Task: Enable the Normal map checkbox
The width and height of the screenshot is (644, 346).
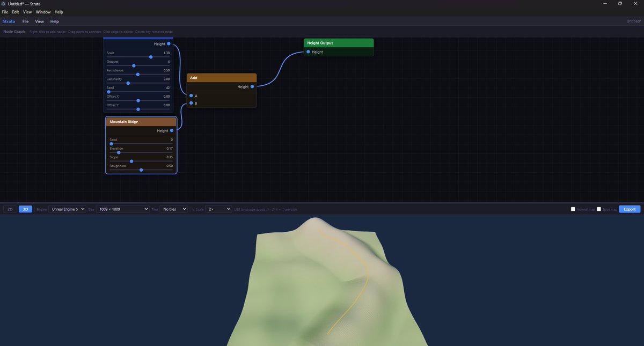Action: (x=573, y=209)
